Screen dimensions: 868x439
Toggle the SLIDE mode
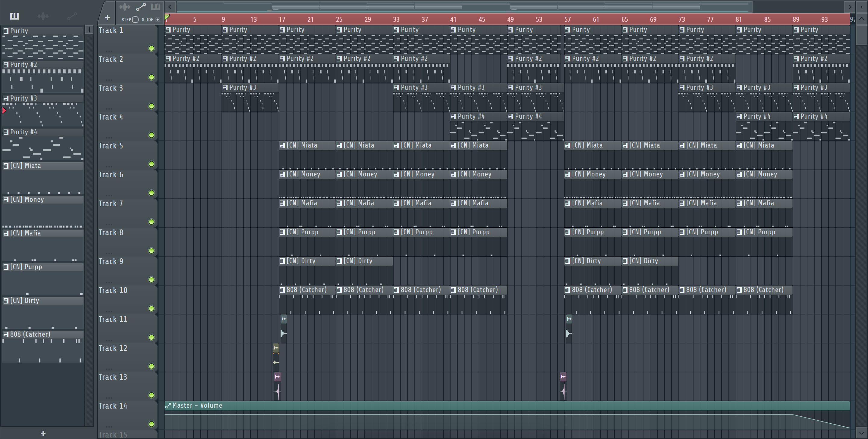click(x=157, y=20)
